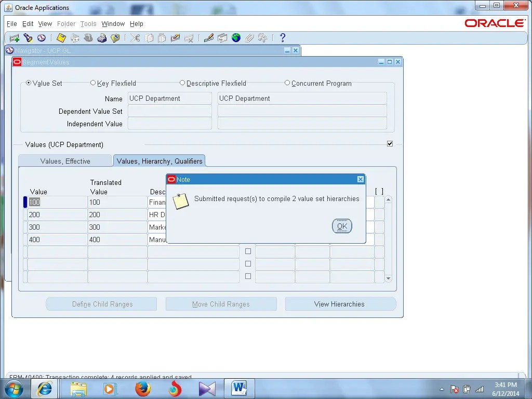Click the Value cell containing 300
This screenshot has height=399, width=532.
57,227
